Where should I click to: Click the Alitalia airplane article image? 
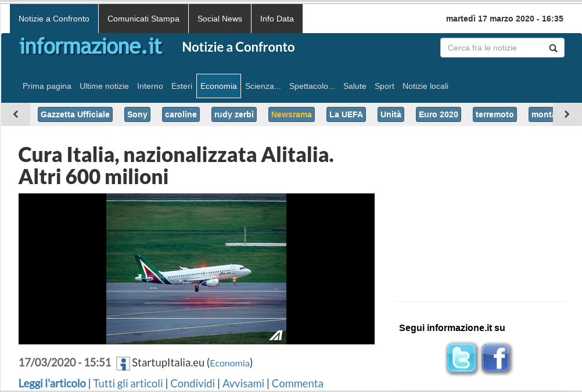(196, 269)
